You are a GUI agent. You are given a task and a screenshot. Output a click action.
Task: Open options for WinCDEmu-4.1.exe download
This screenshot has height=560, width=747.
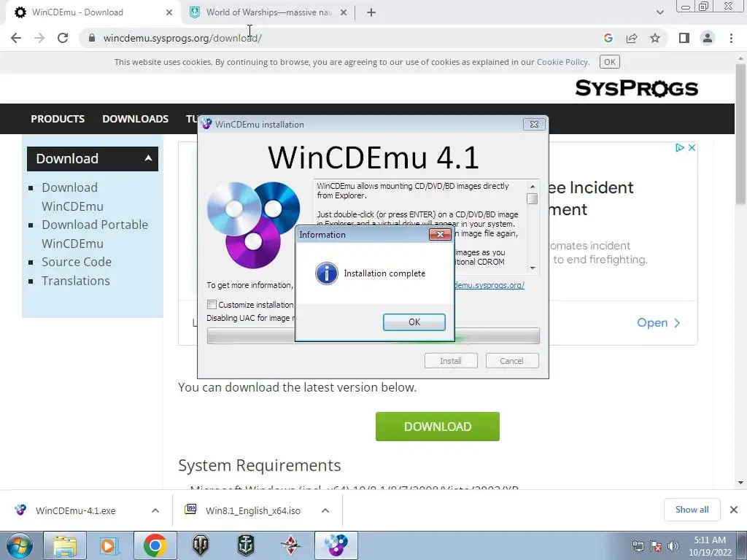(x=155, y=510)
